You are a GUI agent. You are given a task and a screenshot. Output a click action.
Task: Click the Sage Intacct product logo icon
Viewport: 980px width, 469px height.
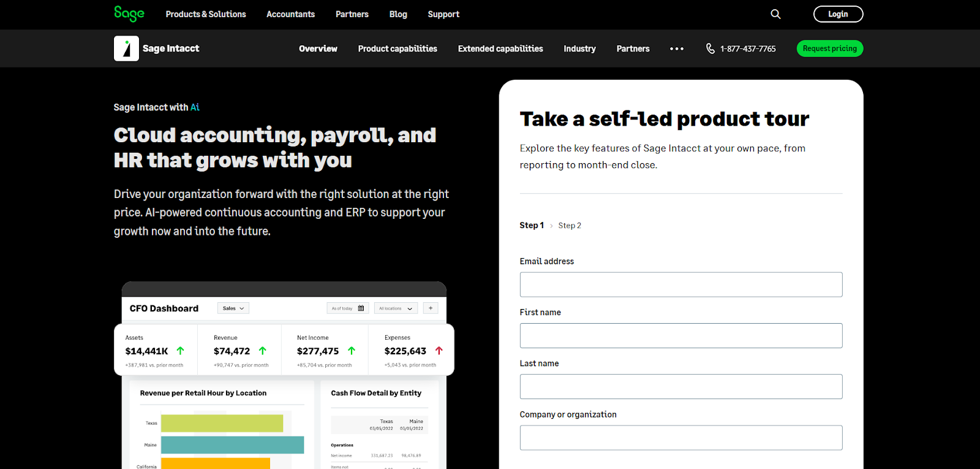[x=126, y=48]
